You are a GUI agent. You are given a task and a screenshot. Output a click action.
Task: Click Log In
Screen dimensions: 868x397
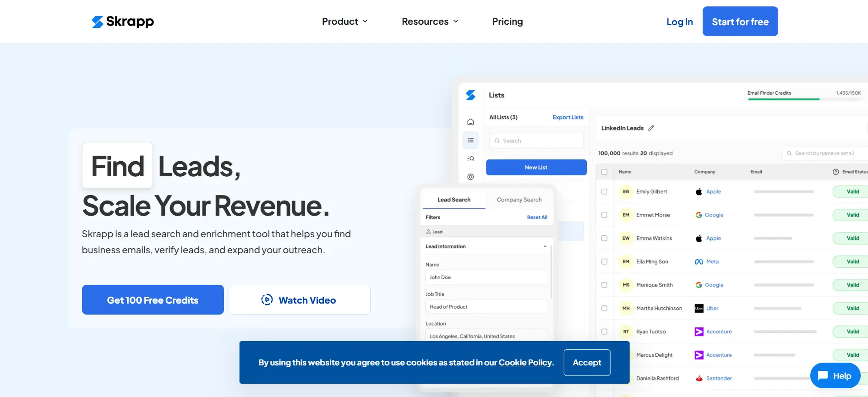coord(680,22)
